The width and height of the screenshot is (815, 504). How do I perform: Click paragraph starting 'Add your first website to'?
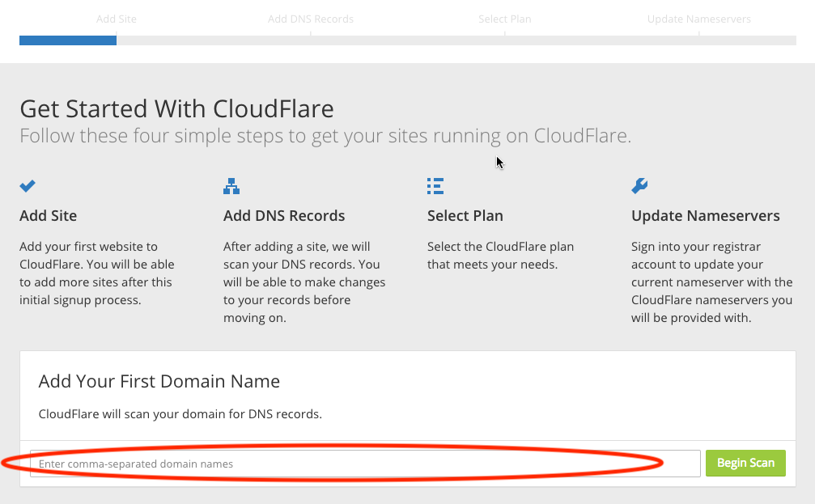coord(97,273)
